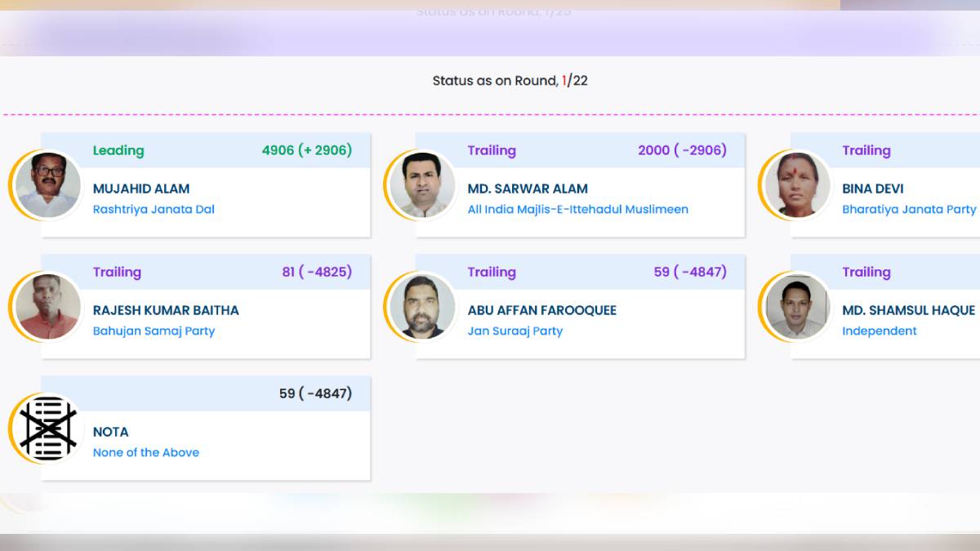This screenshot has width=980, height=551.
Task: Click Mujahid Alam's candidate photo
Action: click(48, 185)
